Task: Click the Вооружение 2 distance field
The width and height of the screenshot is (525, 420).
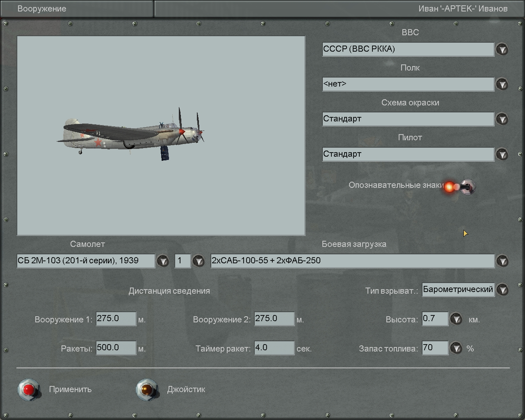Action: click(274, 319)
